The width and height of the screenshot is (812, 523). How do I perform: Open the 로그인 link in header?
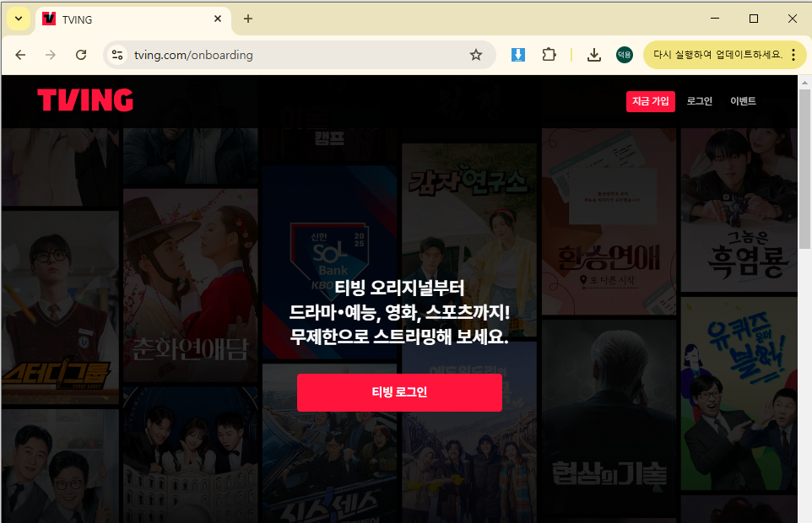tap(700, 101)
